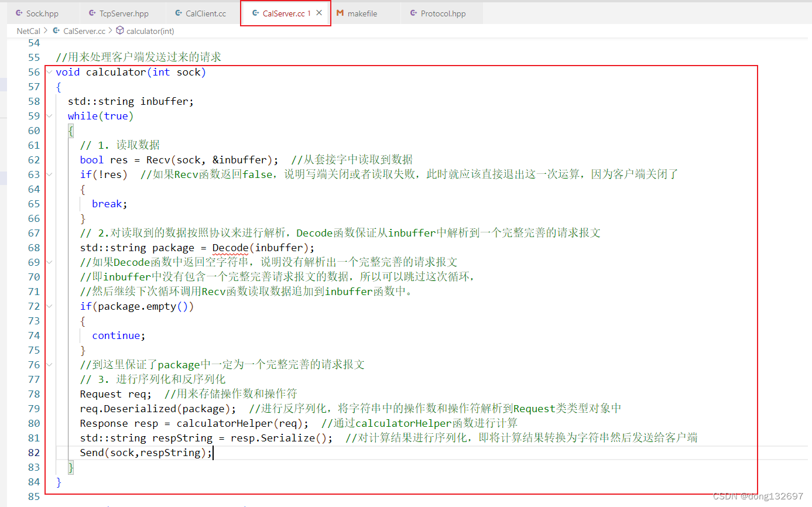This screenshot has width=812, height=507.
Task: Click the C++ file icon in breadcrumbs
Action: (56, 30)
